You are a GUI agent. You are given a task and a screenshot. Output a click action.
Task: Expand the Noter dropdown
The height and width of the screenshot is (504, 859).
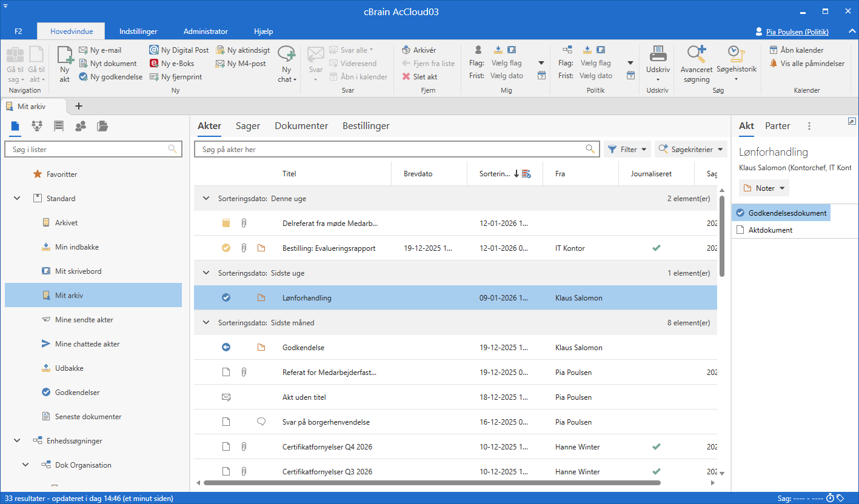pyautogui.click(x=764, y=188)
